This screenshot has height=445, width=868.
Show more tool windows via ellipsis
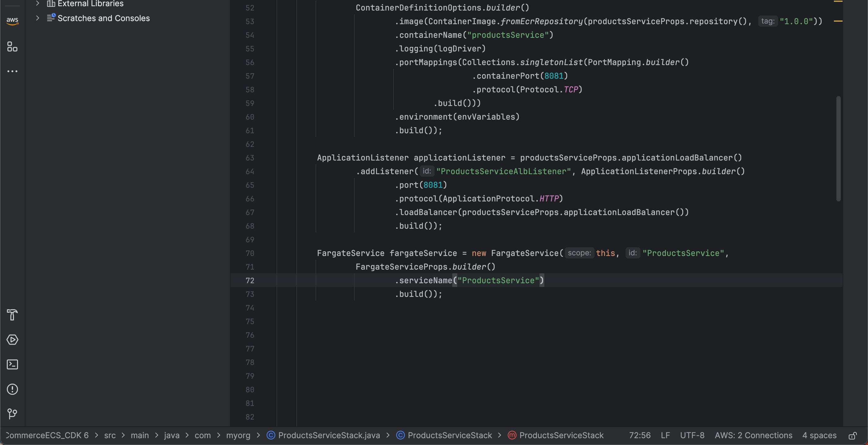click(x=12, y=71)
